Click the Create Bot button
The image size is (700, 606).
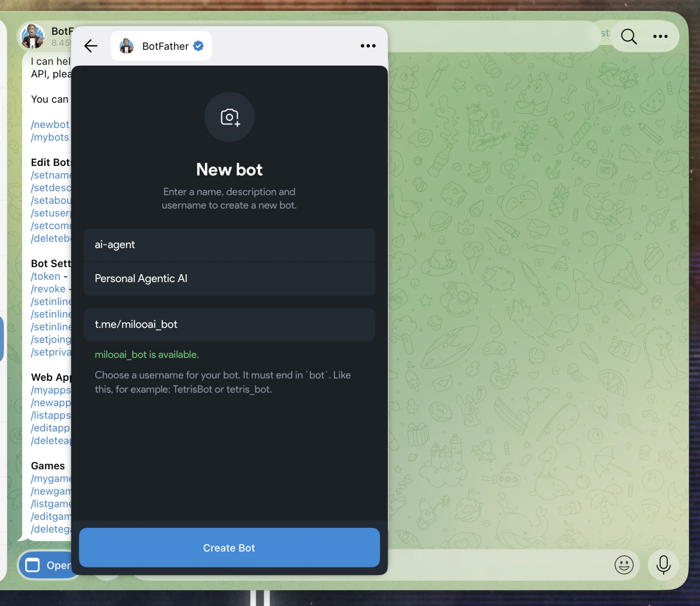(x=229, y=548)
